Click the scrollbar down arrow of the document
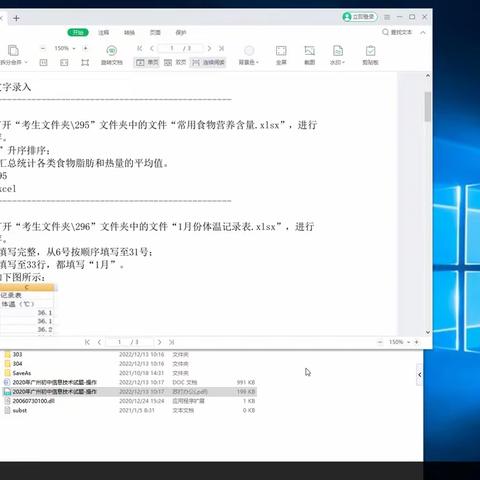The height and width of the screenshot is (480, 480). coord(428,332)
